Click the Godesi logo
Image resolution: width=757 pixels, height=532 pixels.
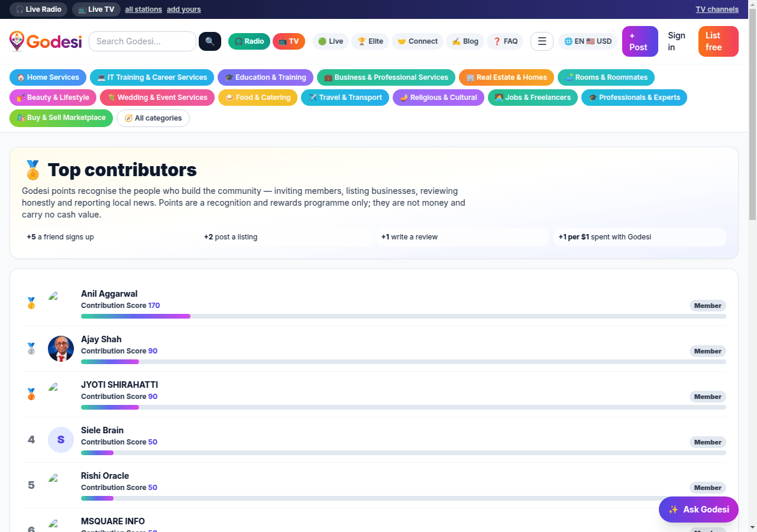tap(46, 41)
